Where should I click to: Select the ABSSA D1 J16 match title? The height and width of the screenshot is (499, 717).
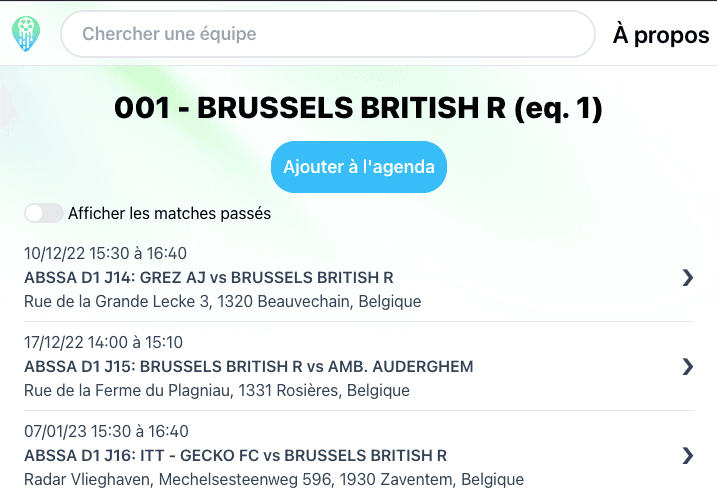[235, 456]
